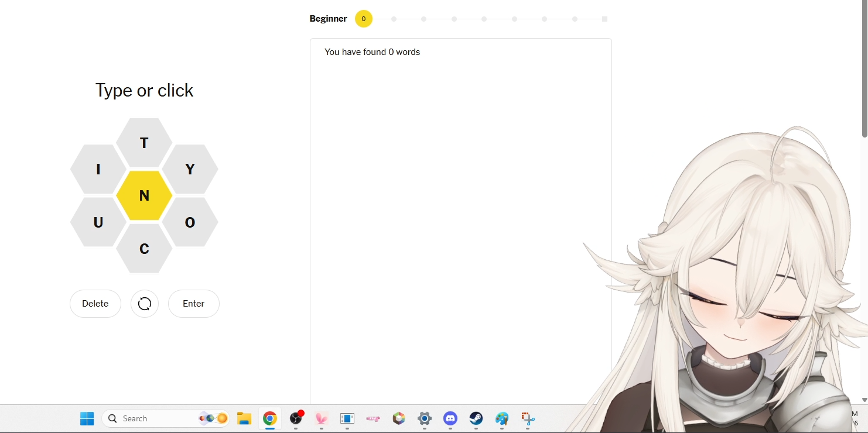Open Steam from the taskbar
868x433 pixels.
[x=476, y=418]
